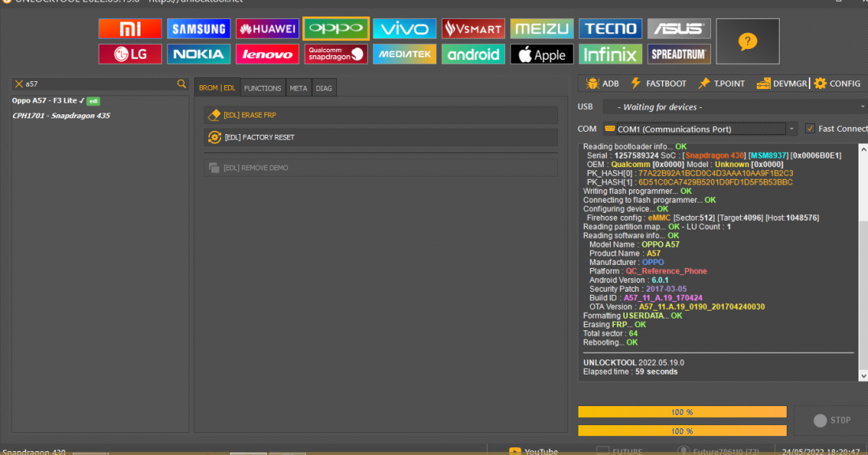Switch to the META tab

pos(298,88)
